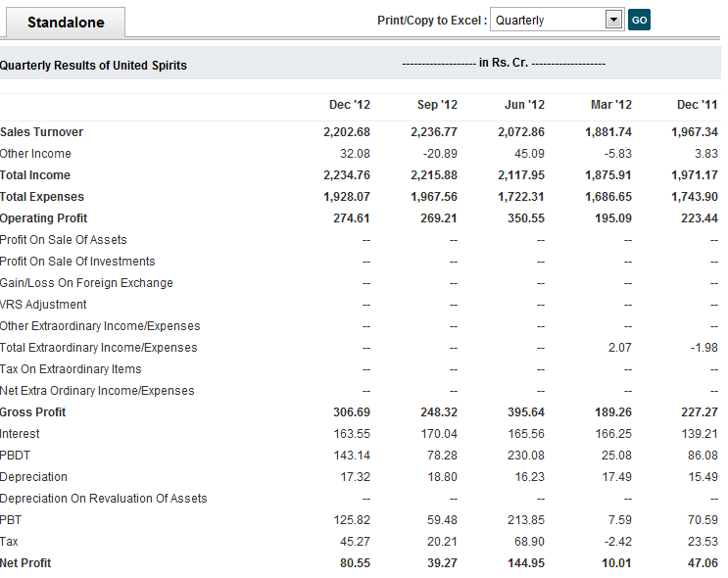Click Gross Profit value 306.69
The height and width of the screenshot is (578, 728).
pos(352,412)
